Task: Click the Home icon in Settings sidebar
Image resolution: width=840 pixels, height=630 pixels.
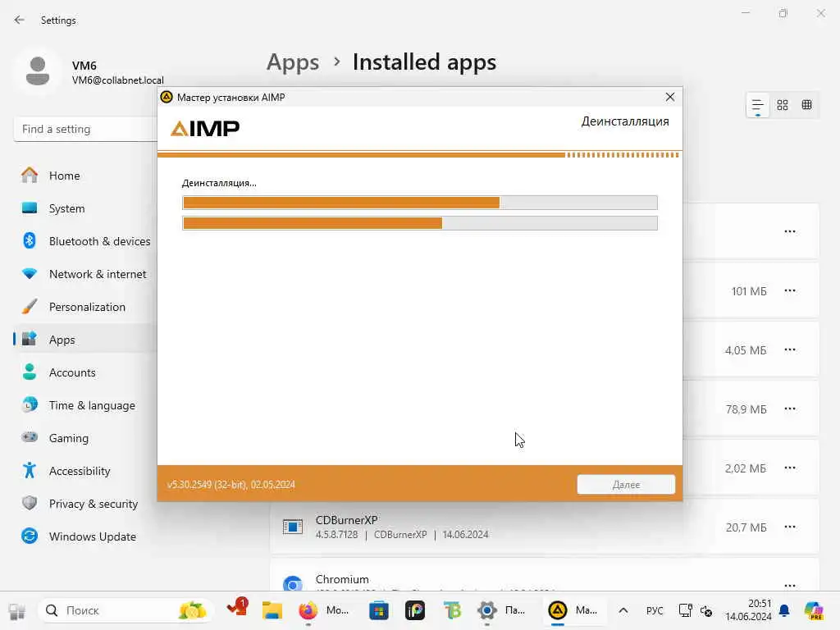Action: [x=30, y=176]
